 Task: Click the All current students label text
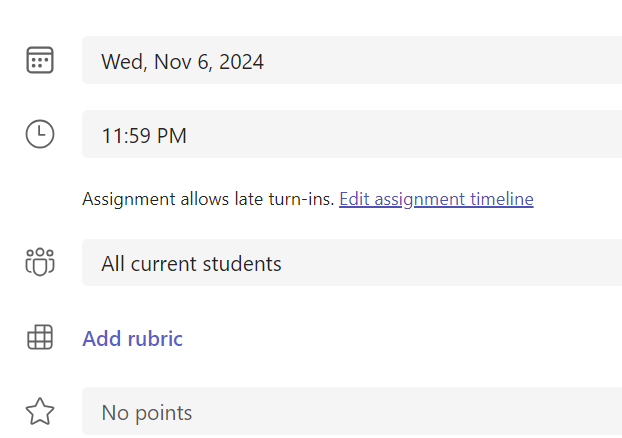[191, 264]
